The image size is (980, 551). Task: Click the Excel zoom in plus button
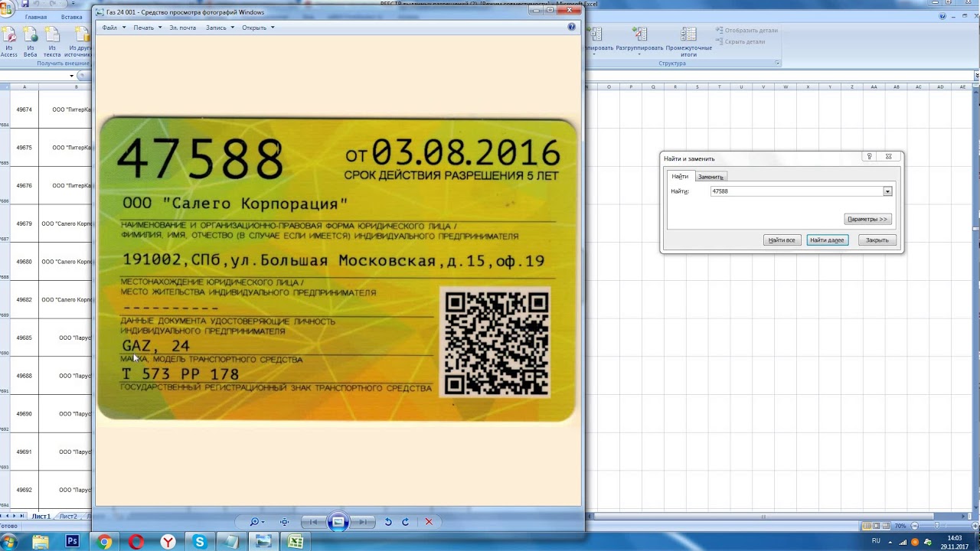tap(974, 526)
